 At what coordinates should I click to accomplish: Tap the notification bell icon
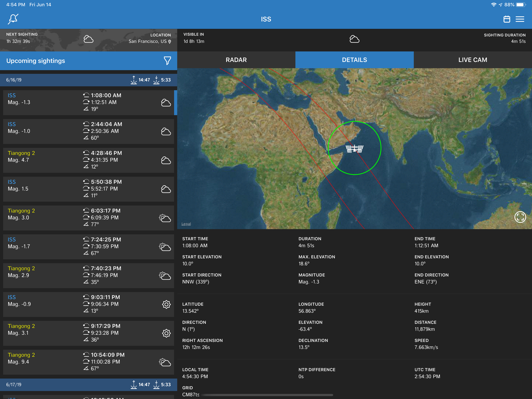13,19
